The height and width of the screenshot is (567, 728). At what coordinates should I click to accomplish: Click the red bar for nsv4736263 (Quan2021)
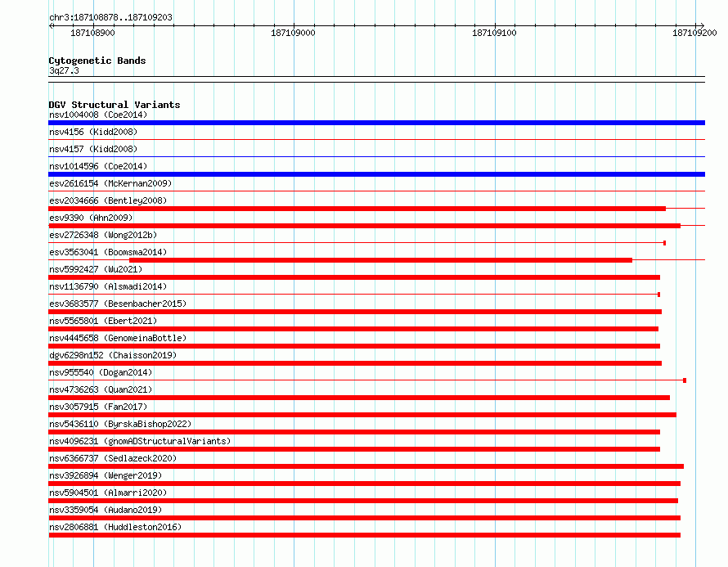click(359, 398)
